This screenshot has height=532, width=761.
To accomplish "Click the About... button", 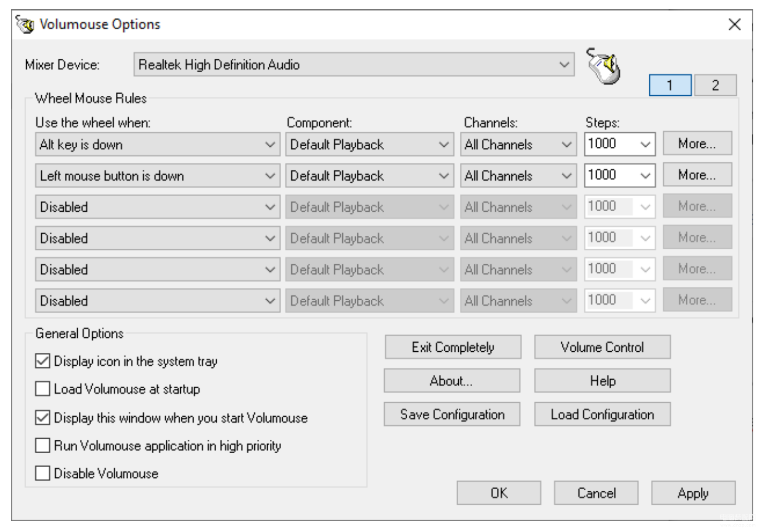I will click(452, 381).
